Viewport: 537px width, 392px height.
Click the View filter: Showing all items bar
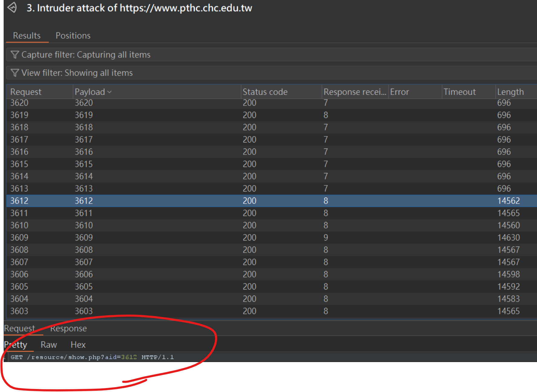[272, 73]
